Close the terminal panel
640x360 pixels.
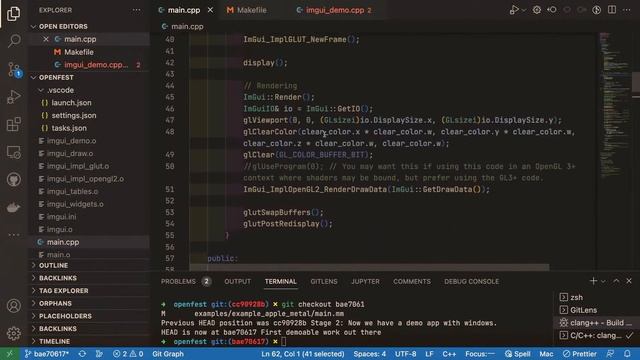(629, 281)
